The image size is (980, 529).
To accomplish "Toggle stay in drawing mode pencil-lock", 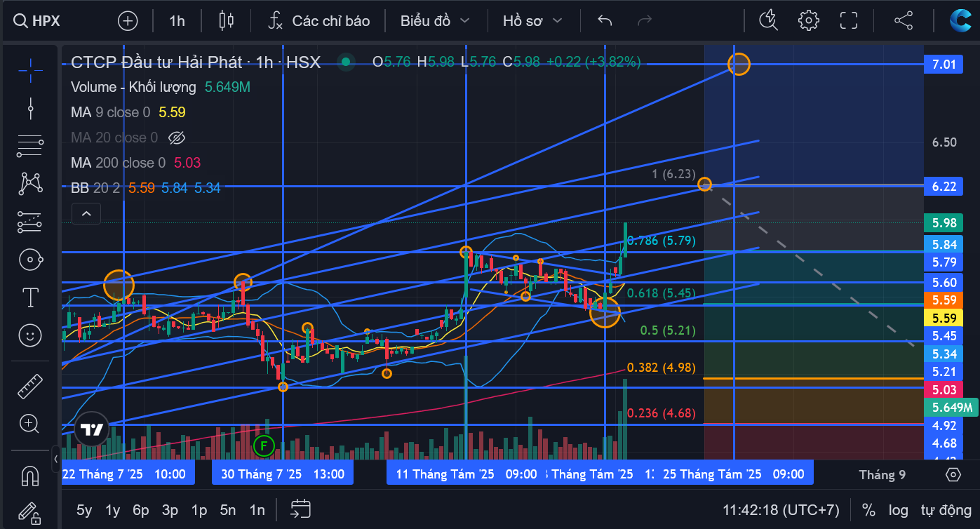I will (30, 512).
